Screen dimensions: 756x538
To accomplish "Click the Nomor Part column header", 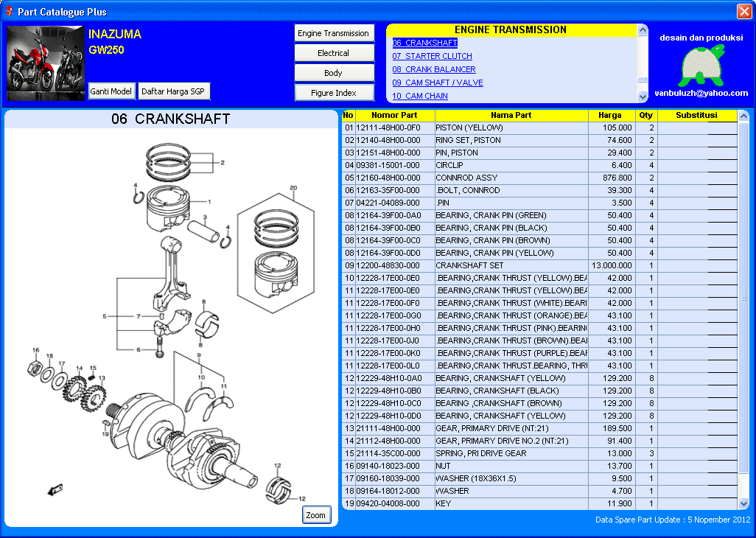I will [x=395, y=115].
